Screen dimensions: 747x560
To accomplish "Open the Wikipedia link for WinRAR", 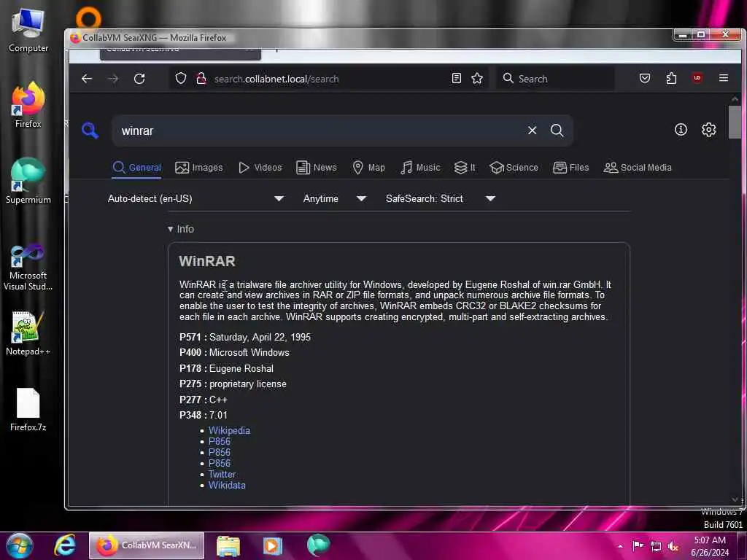I will 229,430.
